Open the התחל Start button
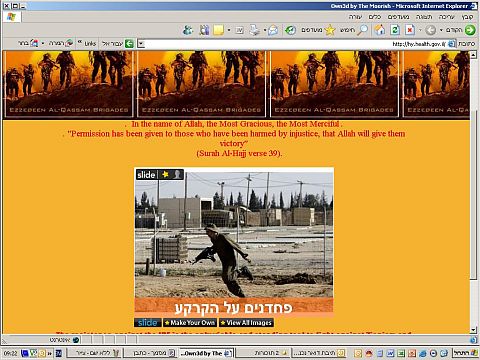 point(466,353)
